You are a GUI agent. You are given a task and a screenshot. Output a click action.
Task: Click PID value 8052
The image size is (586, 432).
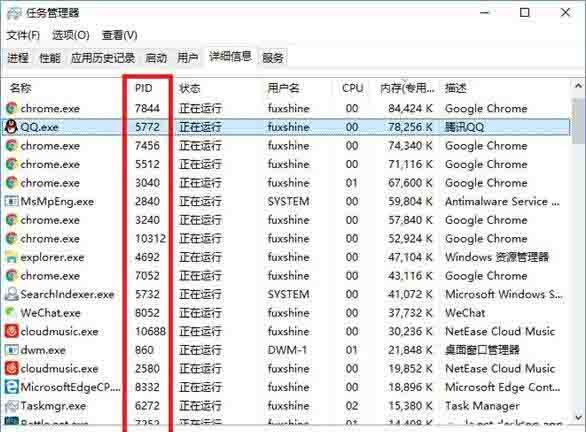(147, 313)
